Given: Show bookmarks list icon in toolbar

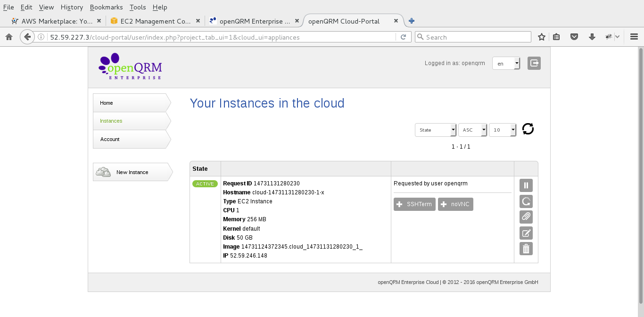Looking at the screenshot, I should coord(557,37).
